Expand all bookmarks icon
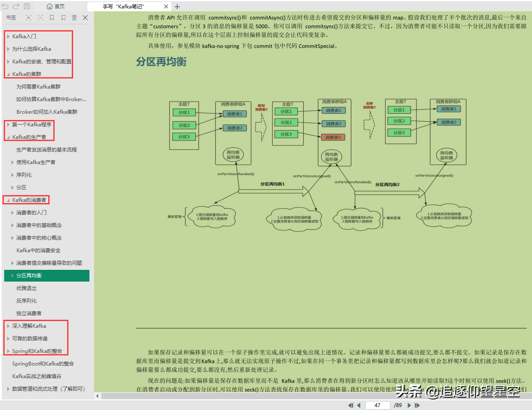The width and height of the screenshot is (532, 410). coord(29,18)
